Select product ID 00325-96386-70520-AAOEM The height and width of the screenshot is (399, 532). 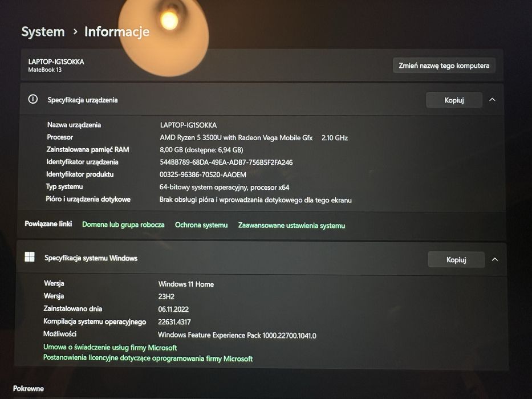pyautogui.click(x=203, y=175)
